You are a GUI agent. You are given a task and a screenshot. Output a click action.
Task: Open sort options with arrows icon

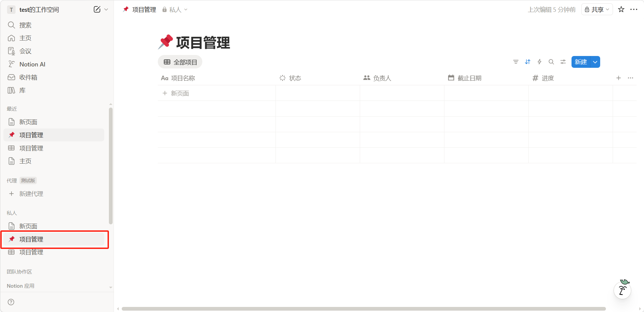tap(528, 62)
